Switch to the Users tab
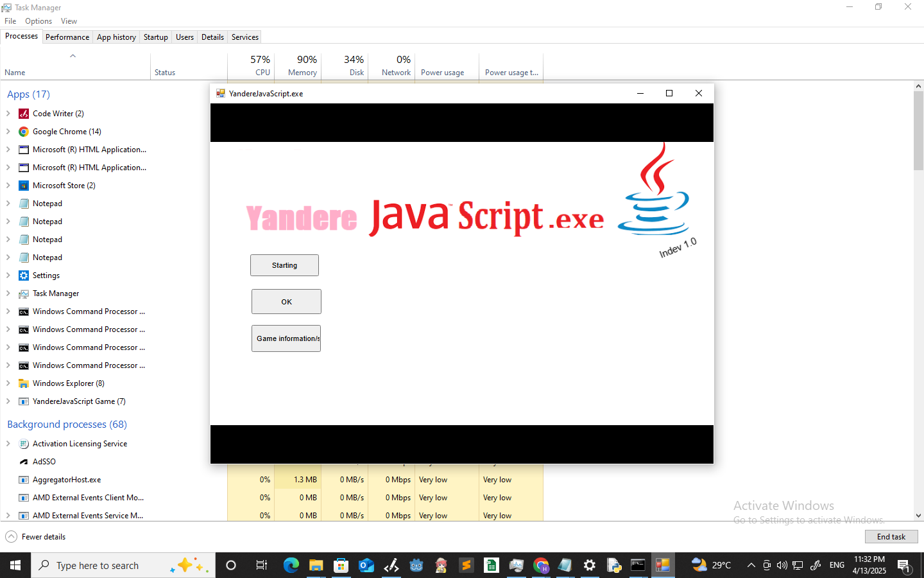The height and width of the screenshot is (578, 924). 185,37
